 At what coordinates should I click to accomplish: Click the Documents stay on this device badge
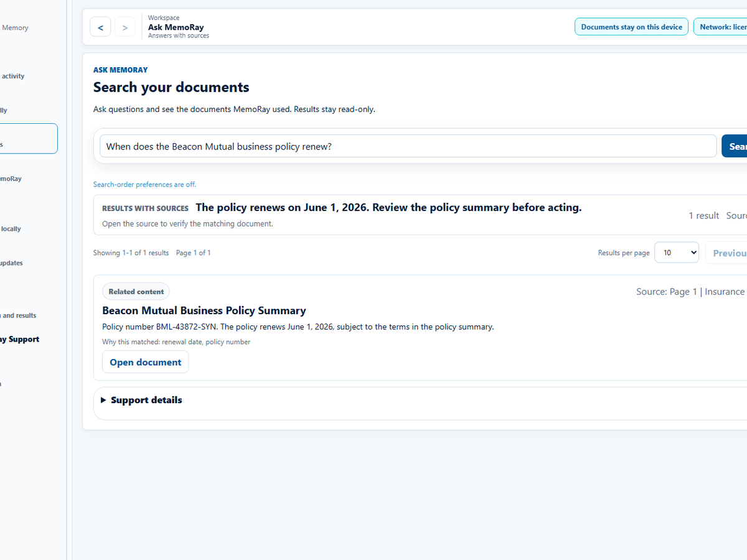(632, 27)
